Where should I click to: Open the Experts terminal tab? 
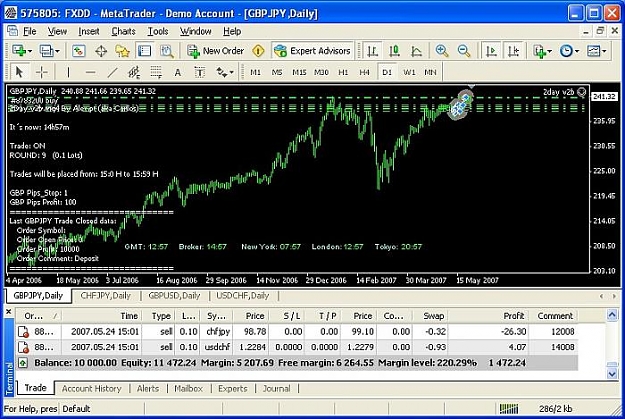point(232,388)
